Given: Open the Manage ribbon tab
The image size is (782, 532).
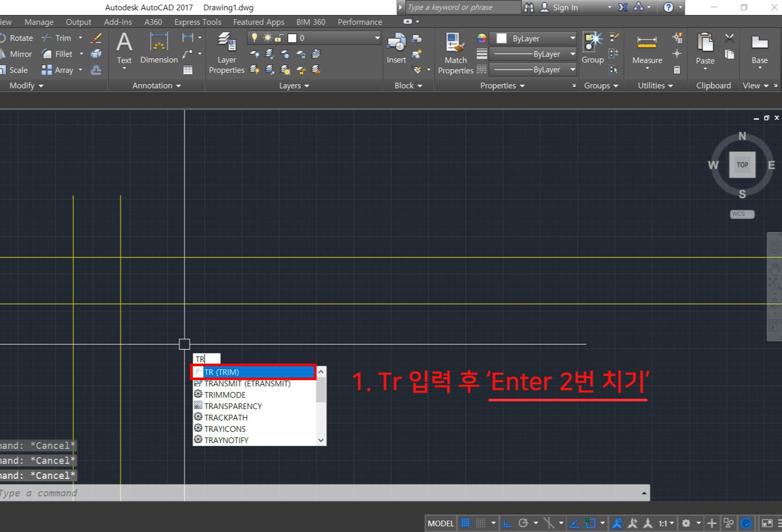Looking at the screenshot, I should [39, 22].
